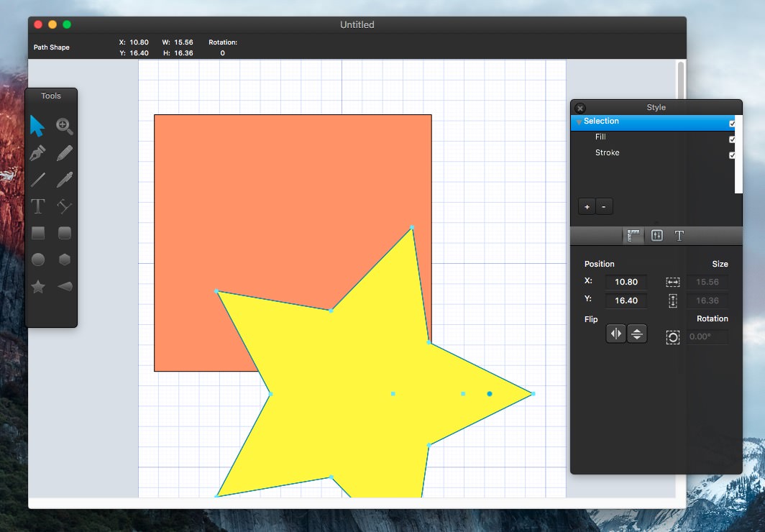Toggle the Fill checkbox
This screenshot has height=532, width=765.
coord(732,139)
